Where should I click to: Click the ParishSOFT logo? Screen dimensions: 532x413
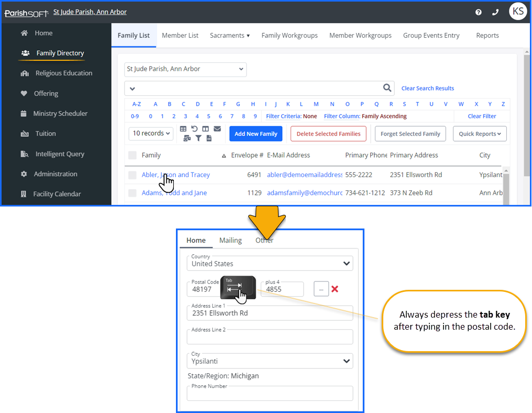26,13
